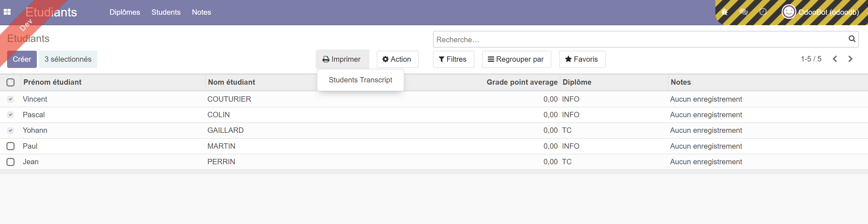Open the apps grid home menu
Screen dimensions: 868x224
(x=7, y=12)
